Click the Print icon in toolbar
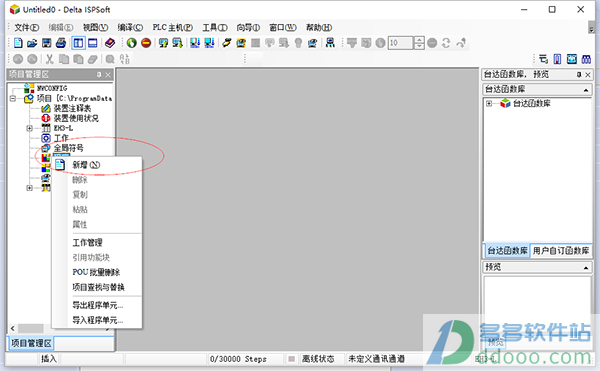The height and width of the screenshot is (371, 600). pos(61,43)
